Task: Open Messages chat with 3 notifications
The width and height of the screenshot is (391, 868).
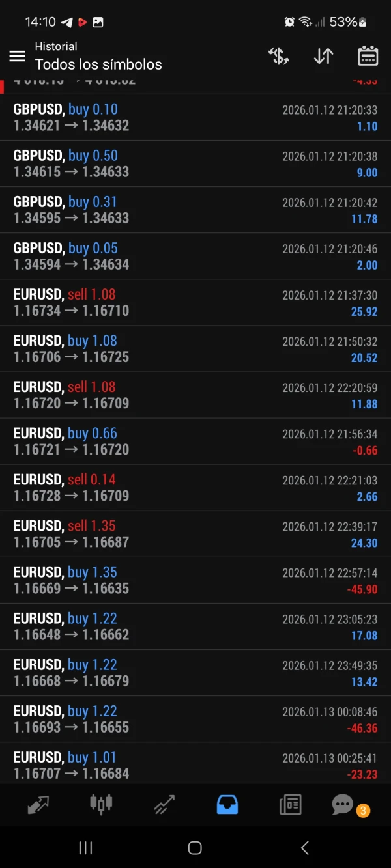Action: click(343, 805)
